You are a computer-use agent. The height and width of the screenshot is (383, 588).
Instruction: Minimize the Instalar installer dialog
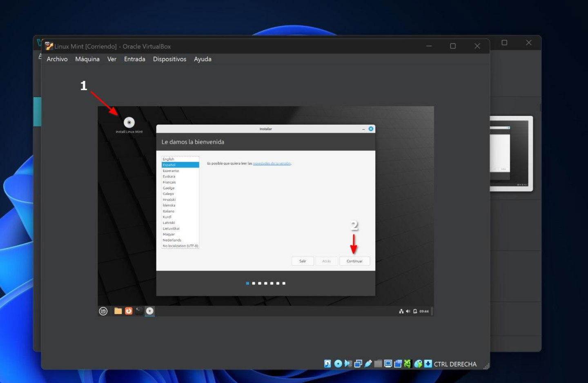tap(363, 129)
